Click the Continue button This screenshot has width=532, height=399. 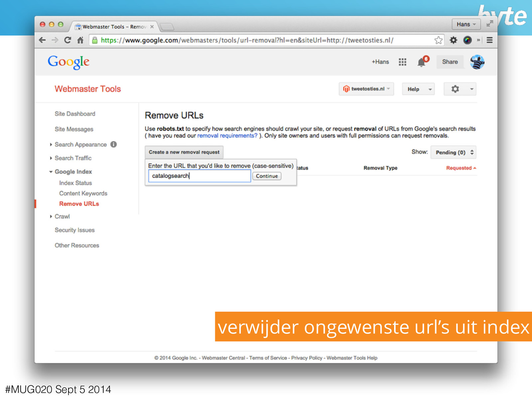coord(267,176)
